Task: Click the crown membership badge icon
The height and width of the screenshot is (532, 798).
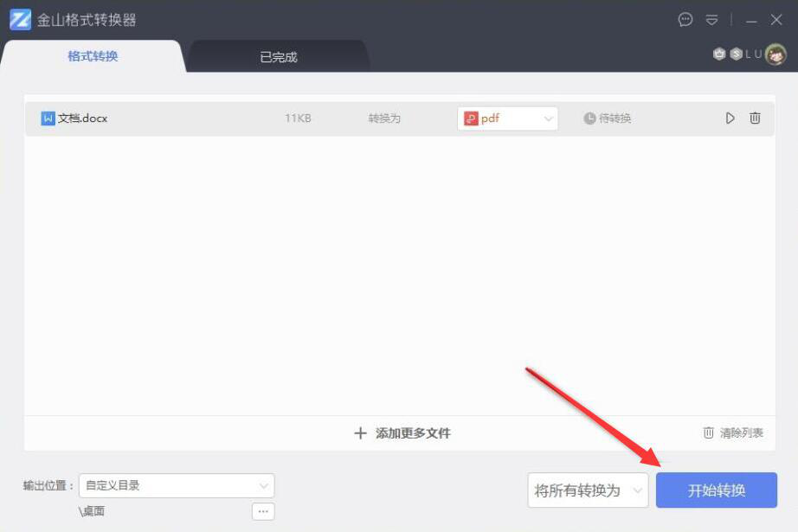Action: coord(718,54)
